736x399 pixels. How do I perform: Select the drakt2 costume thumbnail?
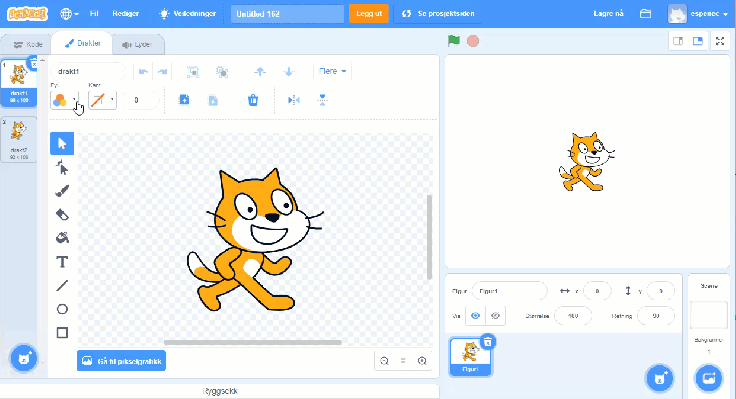[x=19, y=139]
